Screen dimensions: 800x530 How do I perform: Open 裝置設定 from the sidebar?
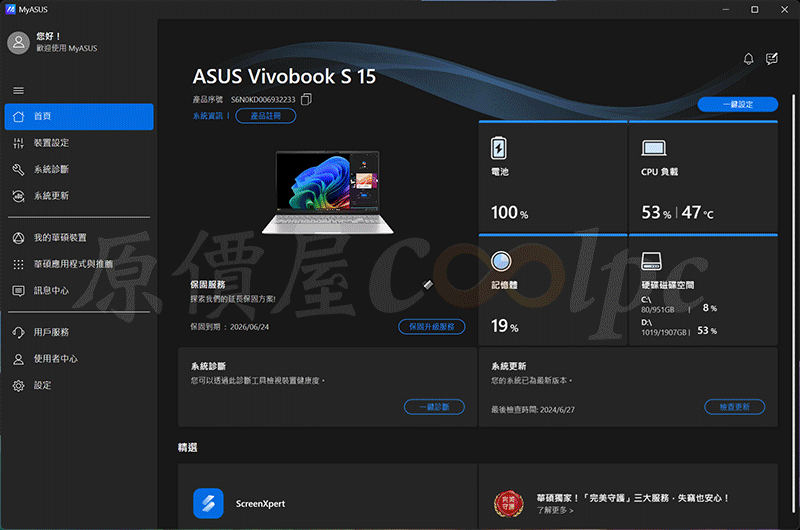79,143
